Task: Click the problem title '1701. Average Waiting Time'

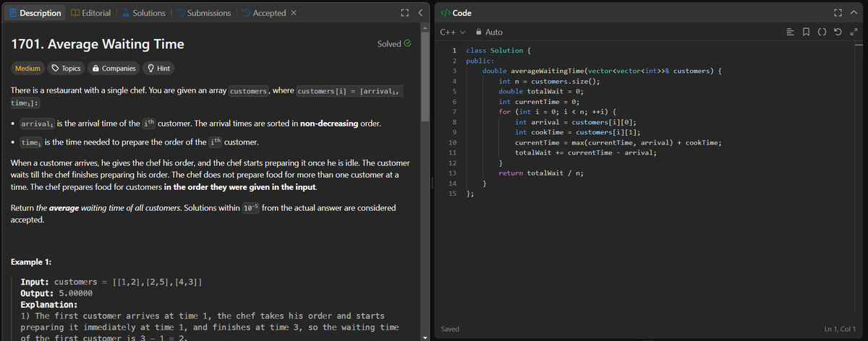Action: click(x=98, y=44)
